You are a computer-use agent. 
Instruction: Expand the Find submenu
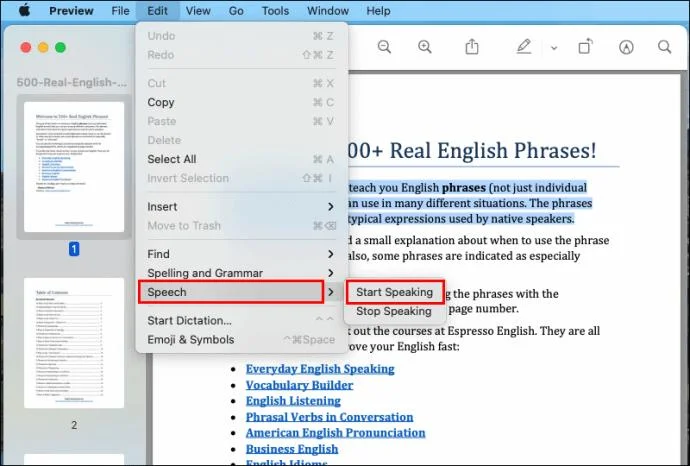(241, 254)
